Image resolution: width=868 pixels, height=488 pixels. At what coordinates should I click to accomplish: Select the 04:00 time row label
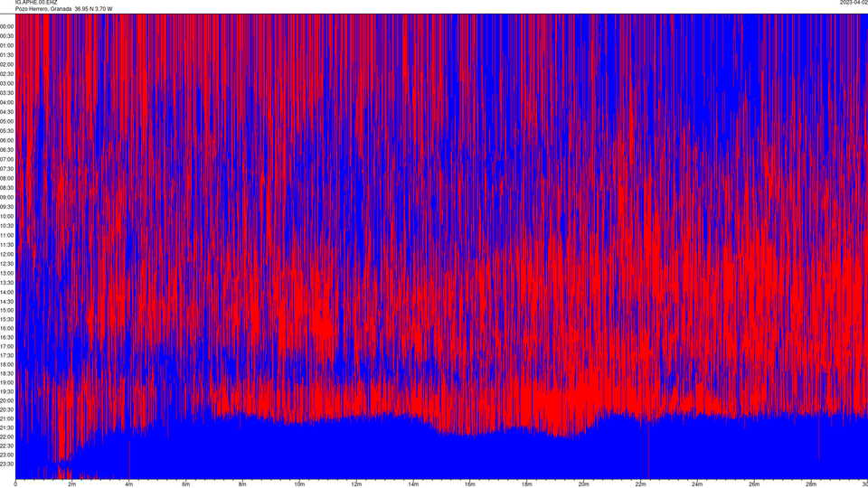[x=6, y=102]
